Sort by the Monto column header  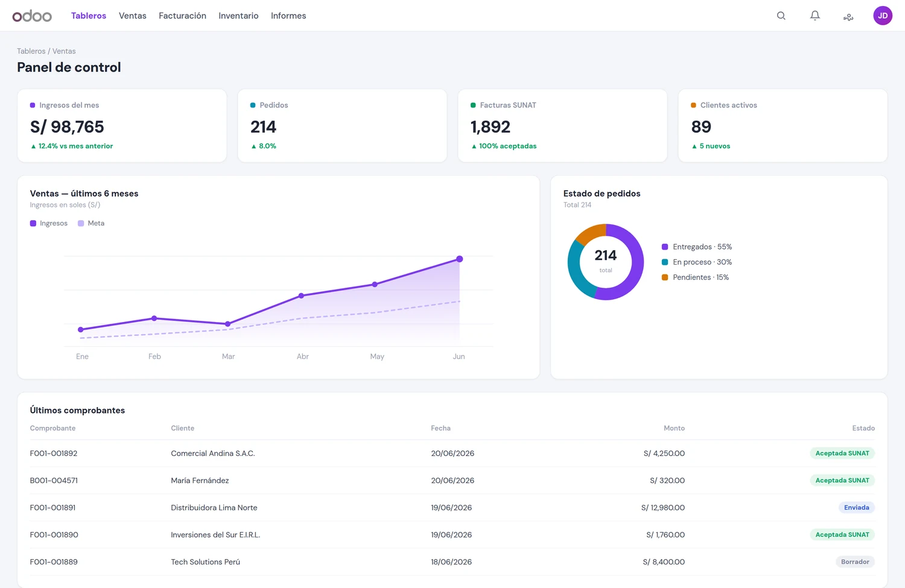point(674,428)
